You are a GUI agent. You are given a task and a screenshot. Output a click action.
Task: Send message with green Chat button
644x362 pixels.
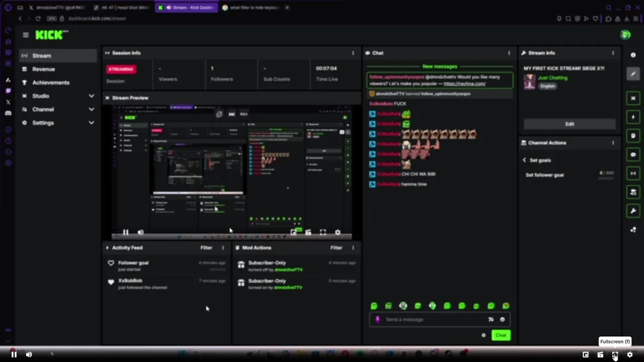tap(501, 335)
